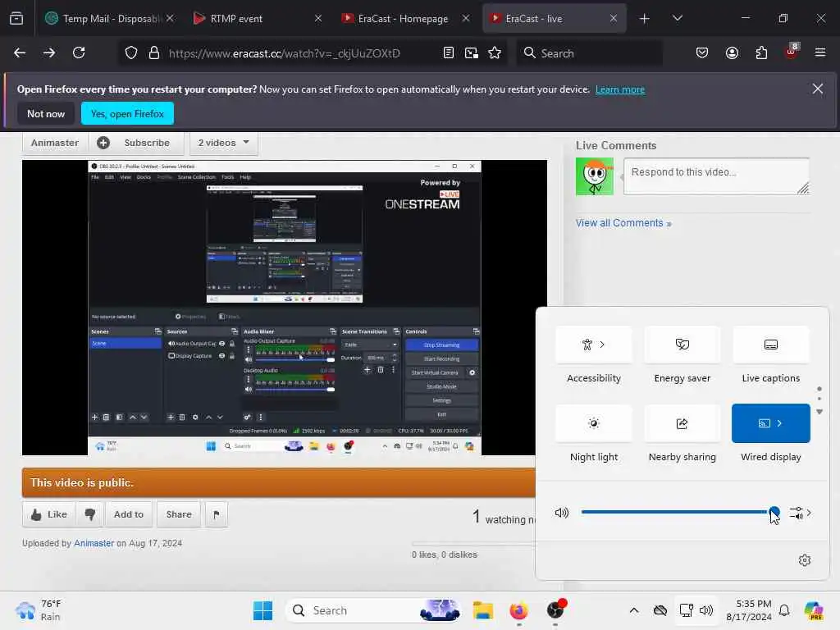Open View all Comments link

pyautogui.click(x=623, y=223)
